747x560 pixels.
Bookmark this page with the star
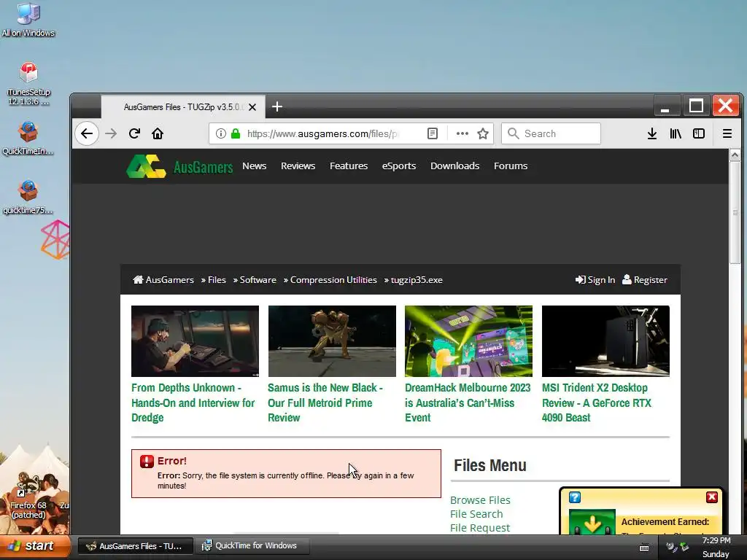483,133
